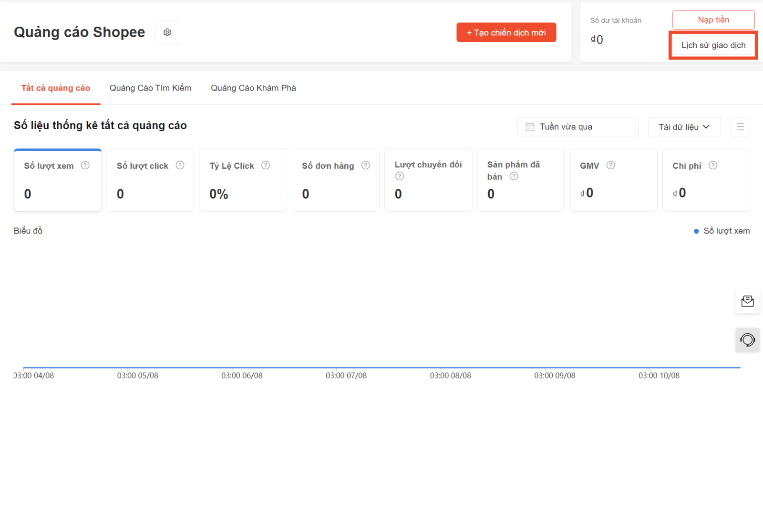
Task: Switch to Quảng Cáo Khám Phá tab
Action: pyautogui.click(x=253, y=88)
